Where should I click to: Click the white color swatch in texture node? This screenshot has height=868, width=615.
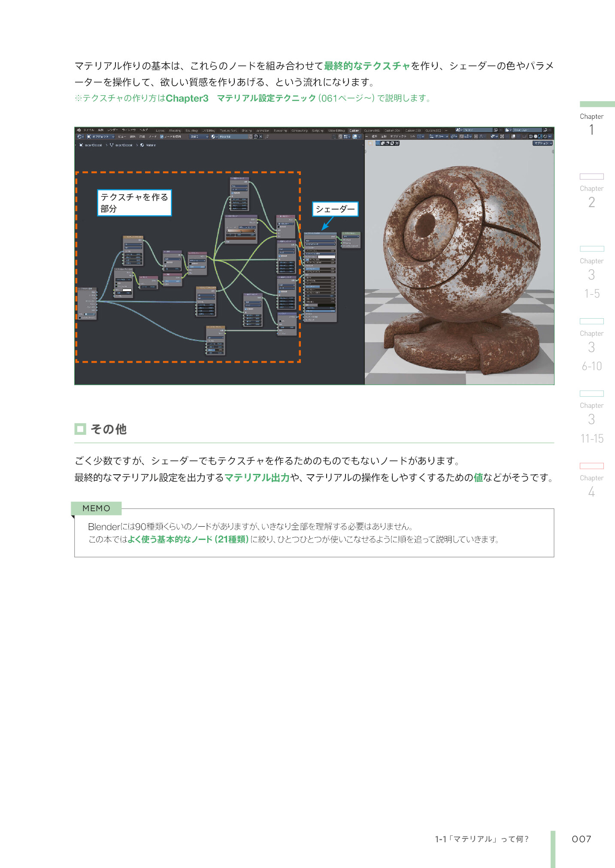127,290
